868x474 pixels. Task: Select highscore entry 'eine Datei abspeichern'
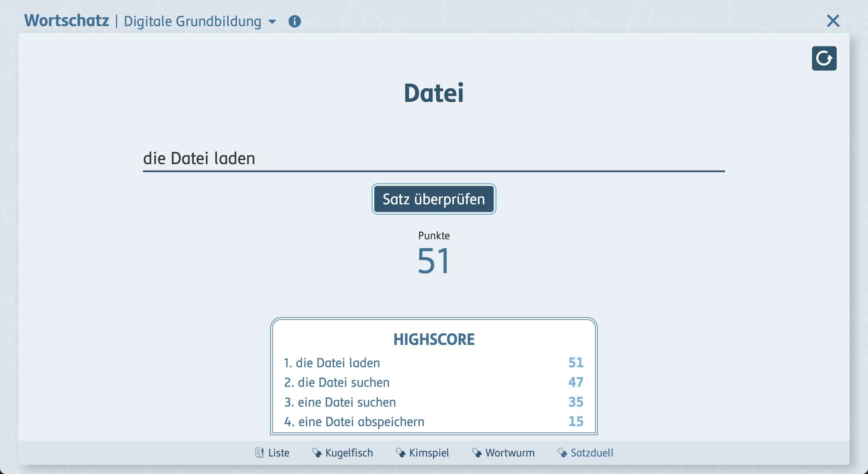tap(434, 421)
